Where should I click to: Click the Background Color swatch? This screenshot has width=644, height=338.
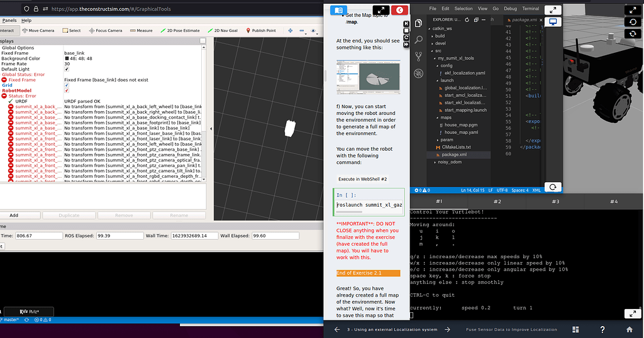67,58
